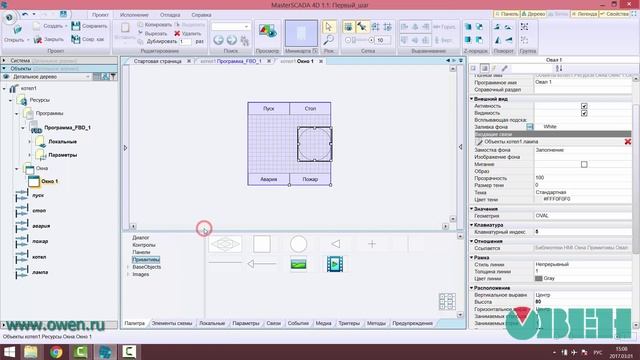Screen dimensions: 640x360
Task: Click the Пожар button on canvas
Action: 310,179
